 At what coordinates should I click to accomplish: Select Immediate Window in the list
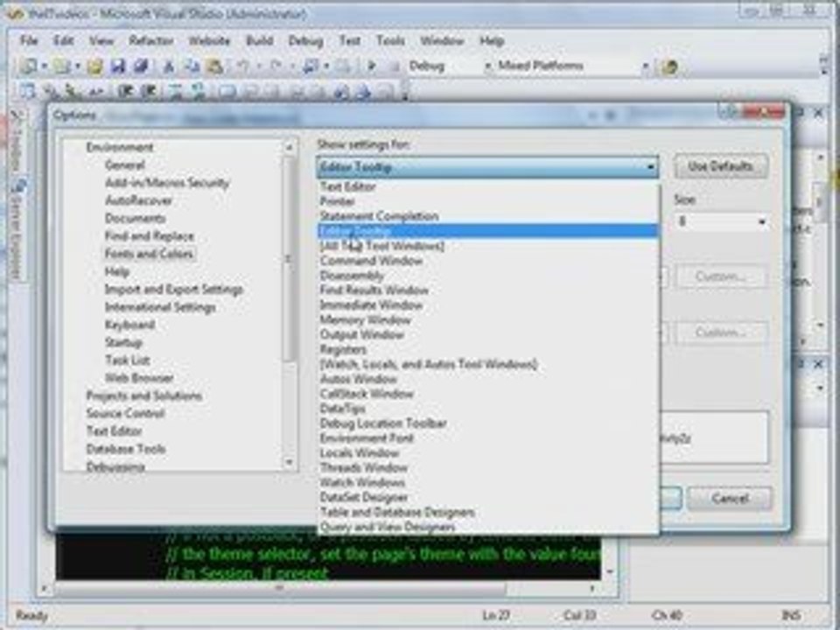click(x=487, y=304)
